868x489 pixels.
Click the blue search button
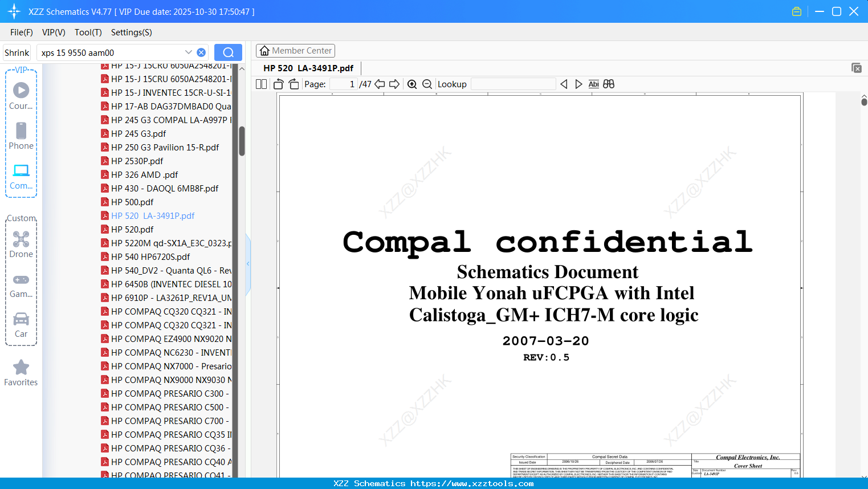pyautogui.click(x=228, y=52)
